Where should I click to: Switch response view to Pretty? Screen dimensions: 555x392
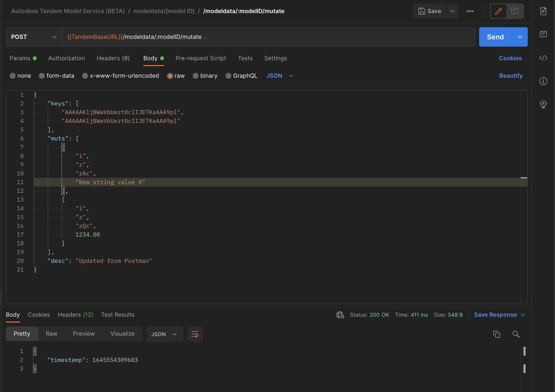pyautogui.click(x=22, y=334)
